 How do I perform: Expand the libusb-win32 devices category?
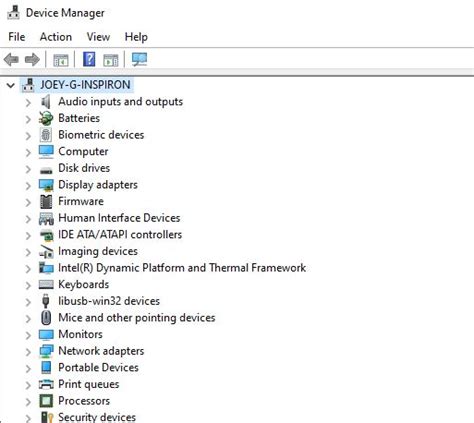click(x=28, y=302)
